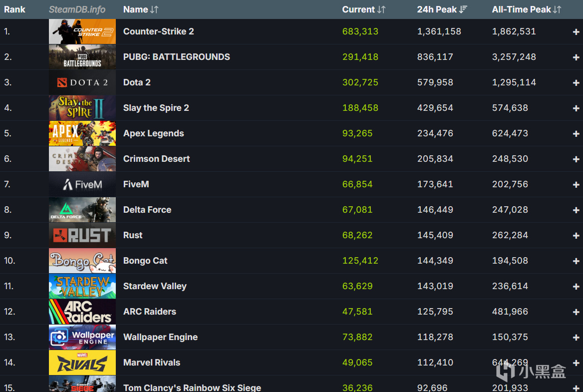Viewport: 583px width, 392px height.
Task: Click the Rank column header
Action: 14,9
